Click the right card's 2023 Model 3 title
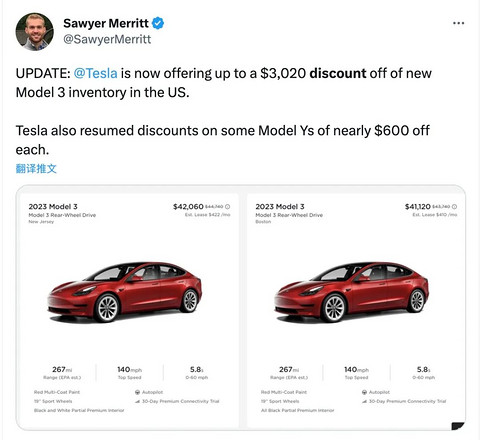This screenshot has height=440, width=480. [280, 207]
